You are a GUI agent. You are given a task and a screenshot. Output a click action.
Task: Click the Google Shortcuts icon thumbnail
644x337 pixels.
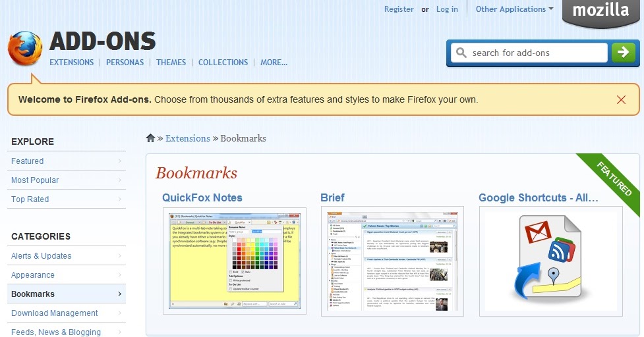click(x=551, y=261)
